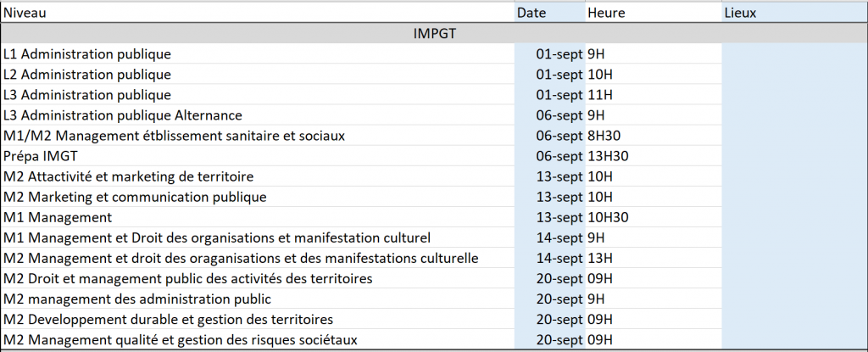This screenshot has height=352, width=868.
Task: Select the Niveau header cell
Action: 258,12
